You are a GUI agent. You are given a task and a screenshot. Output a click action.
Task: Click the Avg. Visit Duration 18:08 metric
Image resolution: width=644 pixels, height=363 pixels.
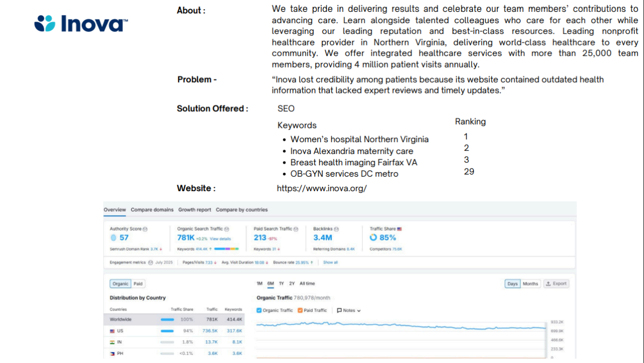[245, 263]
